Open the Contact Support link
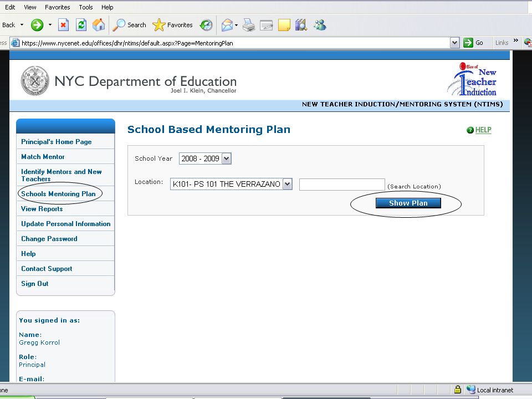The width and height of the screenshot is (532, 399). (47, 268)
